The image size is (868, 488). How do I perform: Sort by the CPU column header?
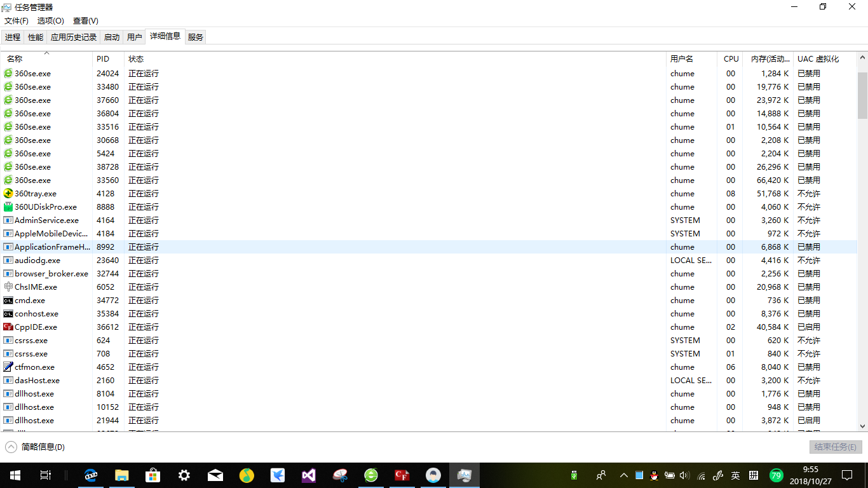tap(731, 58)
